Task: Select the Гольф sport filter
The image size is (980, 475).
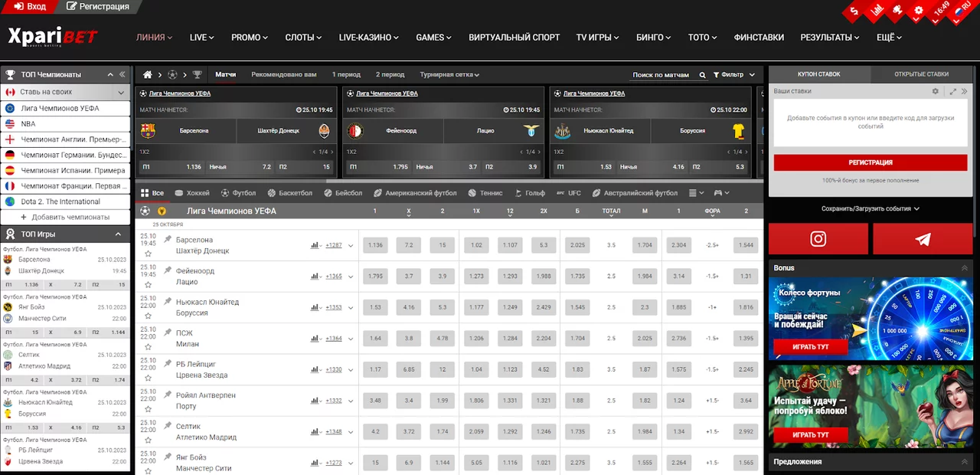Action: pyautogui.click(x=530, y=193)
